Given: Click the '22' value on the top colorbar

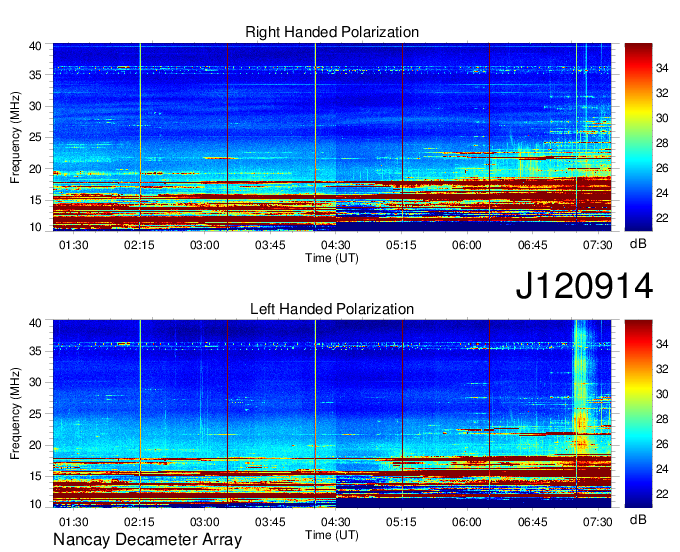Looking at the screenshot, I should click(662, 218).
